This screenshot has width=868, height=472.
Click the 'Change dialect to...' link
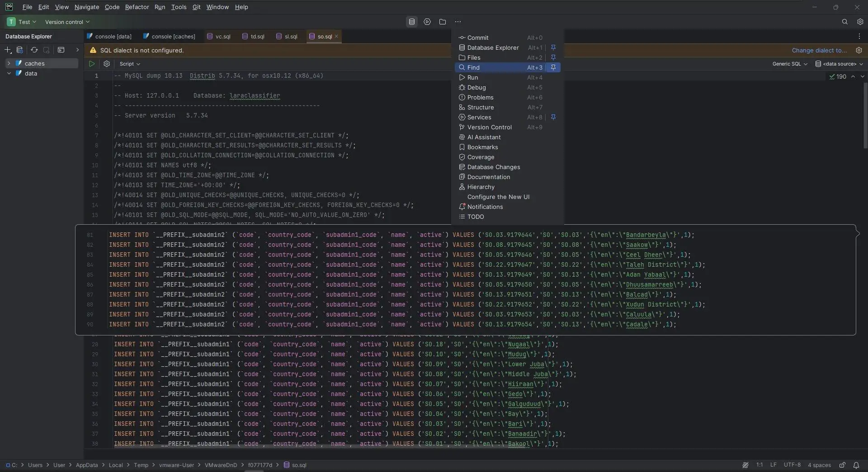point(819,50)
